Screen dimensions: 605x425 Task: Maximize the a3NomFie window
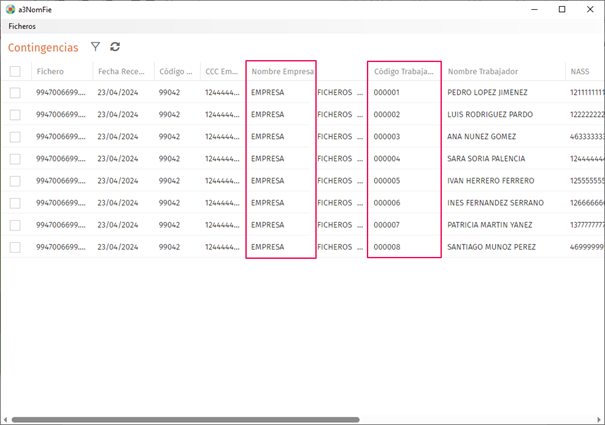coord(562,9)
